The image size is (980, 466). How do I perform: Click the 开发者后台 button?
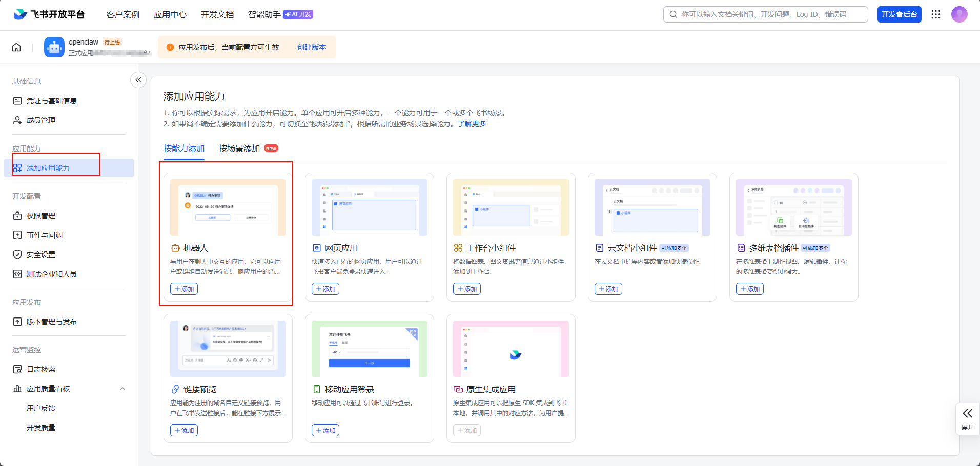click(x=899, y=14)
